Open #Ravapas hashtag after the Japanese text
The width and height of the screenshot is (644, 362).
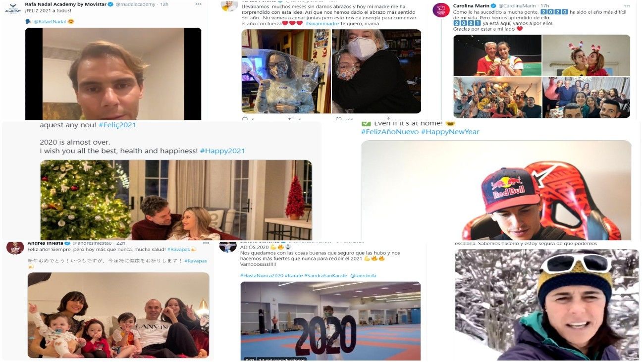pos(196,260)
